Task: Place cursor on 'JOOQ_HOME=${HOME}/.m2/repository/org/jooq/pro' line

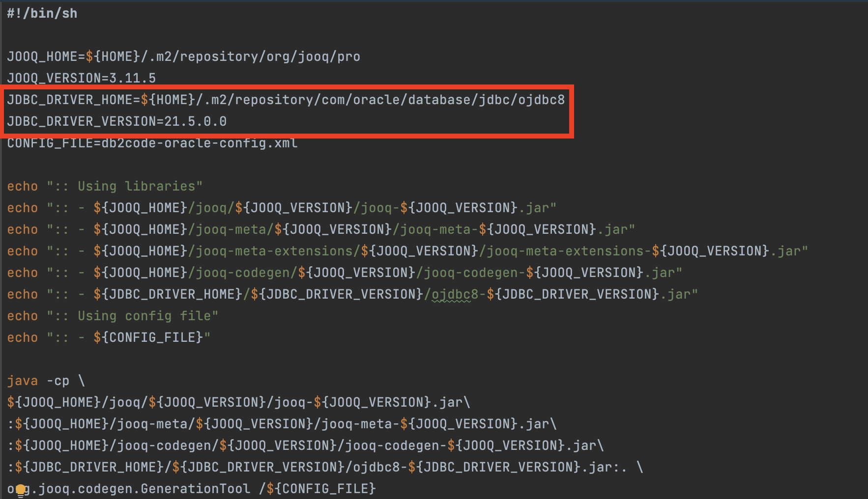Action: click(x=183, y=56)
